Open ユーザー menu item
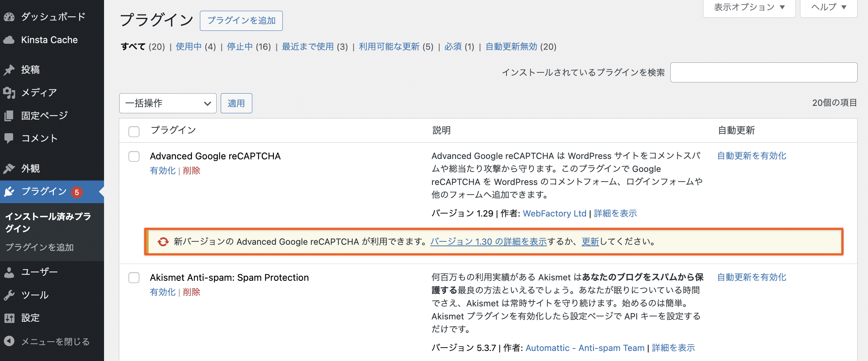This screenshot has height=361, width=868. [52, 272]
